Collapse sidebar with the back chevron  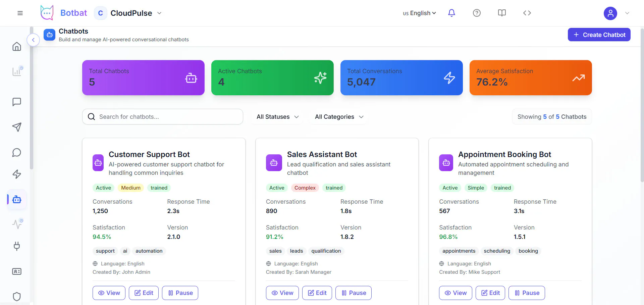pyautogui.click(x=33, y=40)
